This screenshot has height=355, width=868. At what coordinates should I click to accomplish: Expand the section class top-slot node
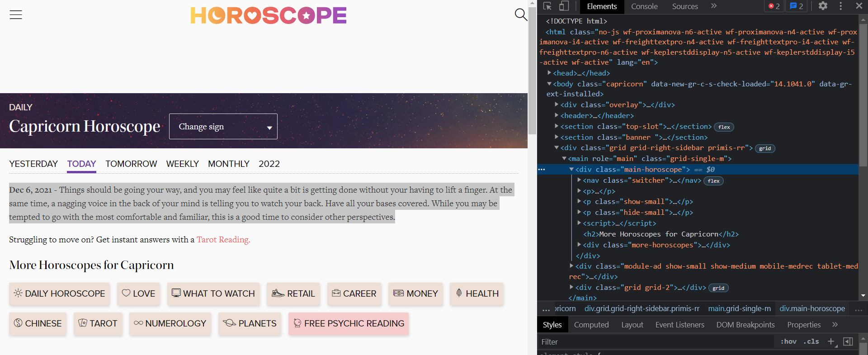(x=557, y=126)
